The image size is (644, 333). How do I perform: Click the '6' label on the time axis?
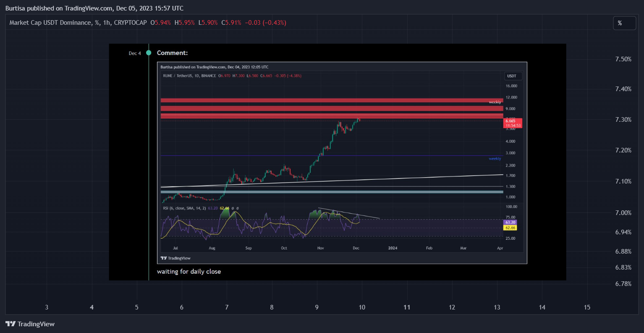pyautogui.click(x=182, y=307)
